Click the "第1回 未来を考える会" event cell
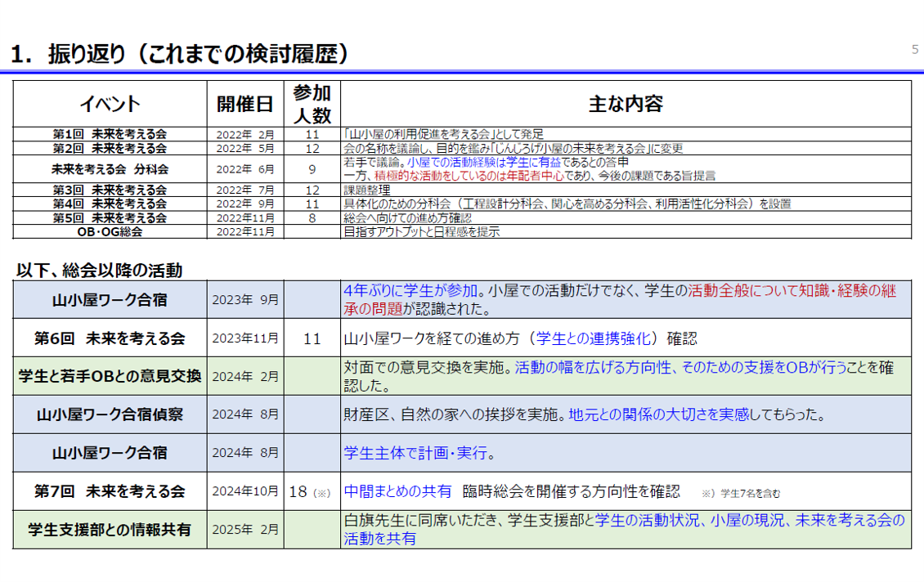 pos(110,134)
